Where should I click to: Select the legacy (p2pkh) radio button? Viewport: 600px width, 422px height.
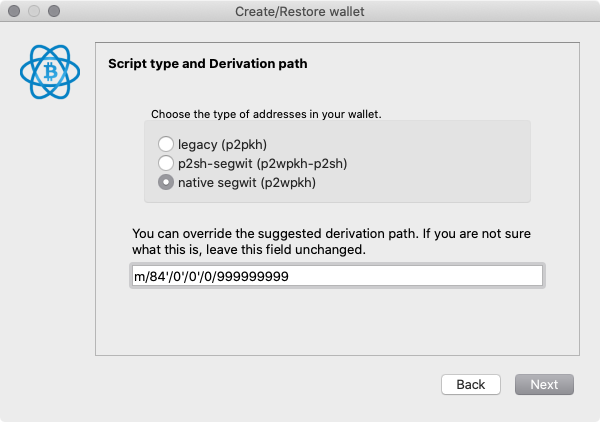(x=166, y=144)
